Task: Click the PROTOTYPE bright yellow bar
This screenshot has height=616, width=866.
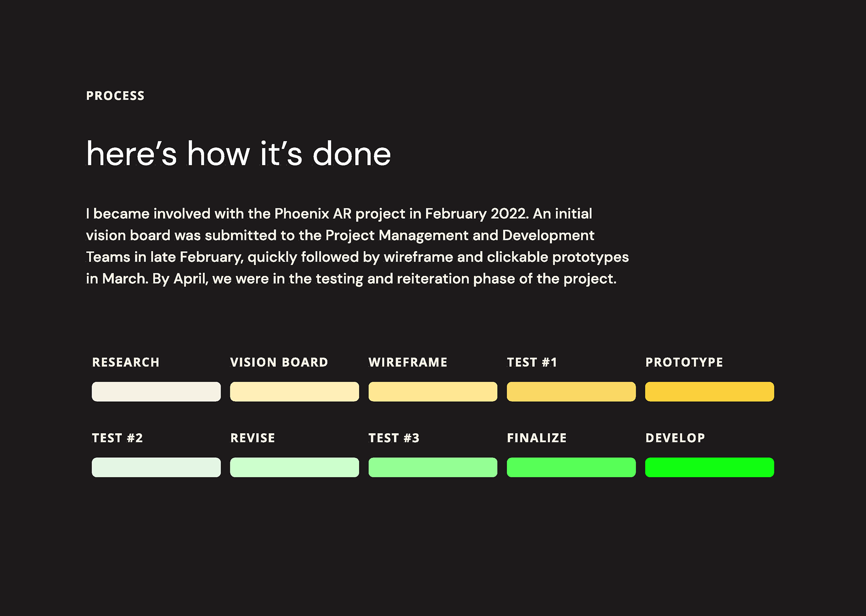Action: [x=709, y=391]
